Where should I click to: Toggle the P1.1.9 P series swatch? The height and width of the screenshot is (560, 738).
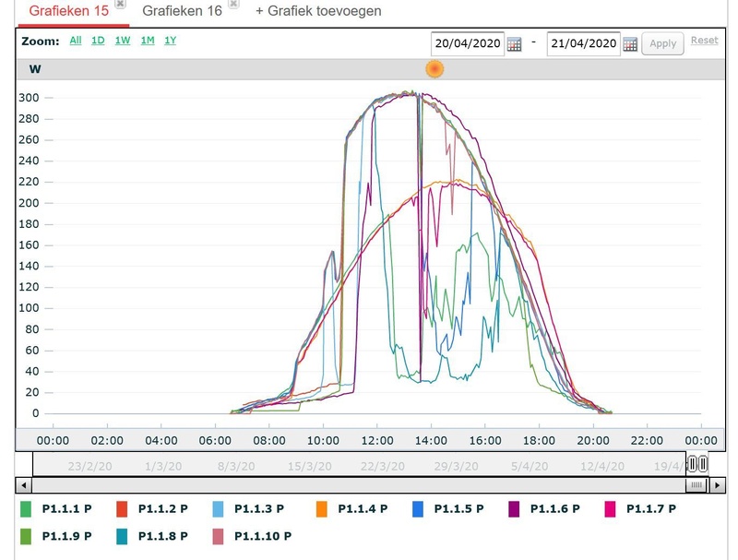[26, 536]
